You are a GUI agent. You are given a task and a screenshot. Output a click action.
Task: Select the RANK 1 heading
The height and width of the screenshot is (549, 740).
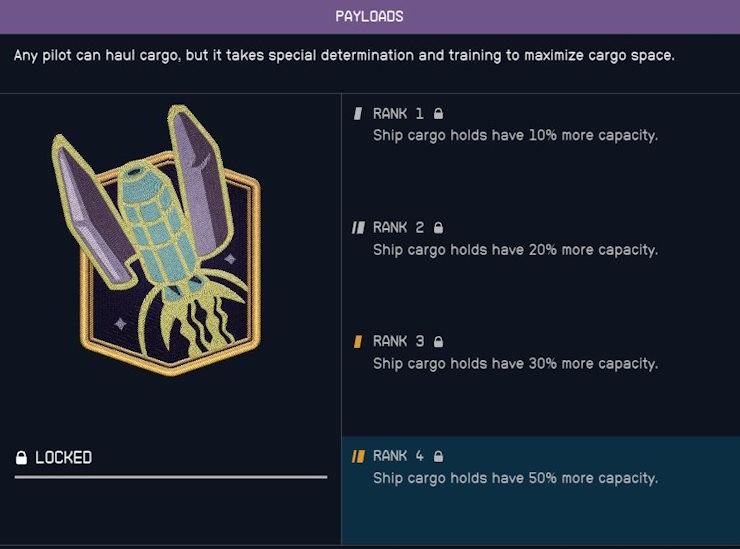click(398, 114)
